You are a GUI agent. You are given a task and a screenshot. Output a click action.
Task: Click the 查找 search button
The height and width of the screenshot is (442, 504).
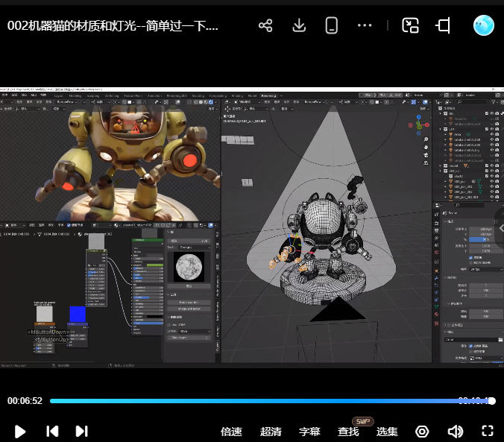click(x=348, y=432)
